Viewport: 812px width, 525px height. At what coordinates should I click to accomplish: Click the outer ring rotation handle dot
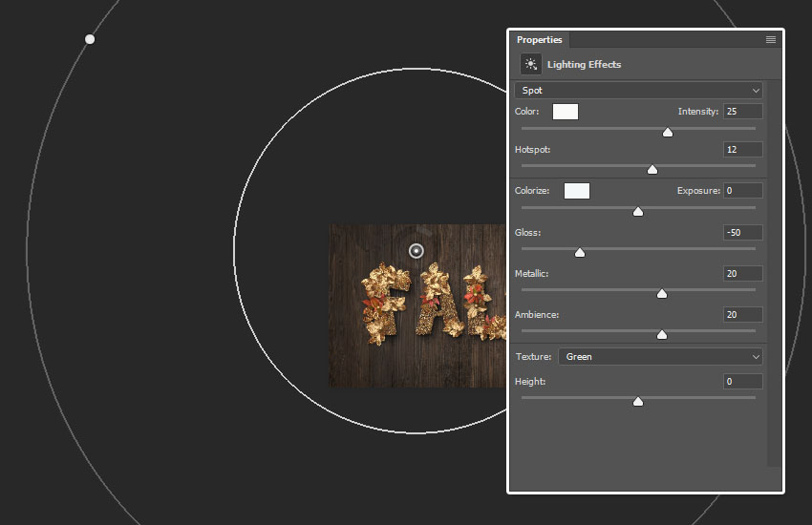tap(90, 39)
